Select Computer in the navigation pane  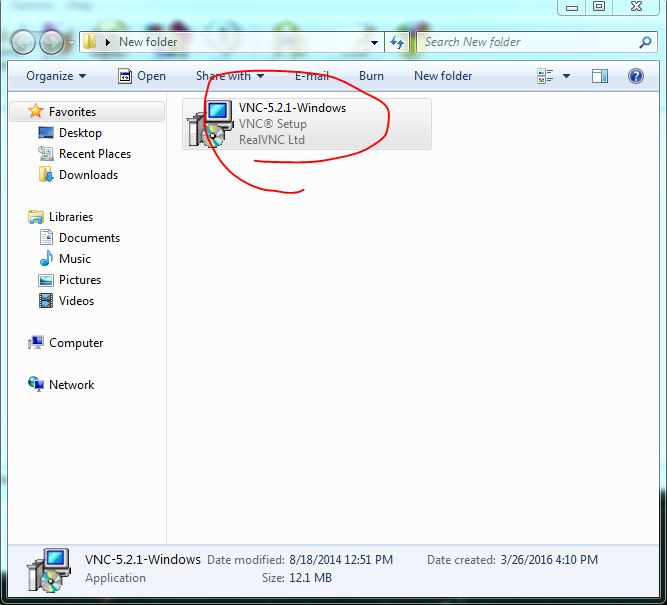pyautogui.click(x=76, y=343)
